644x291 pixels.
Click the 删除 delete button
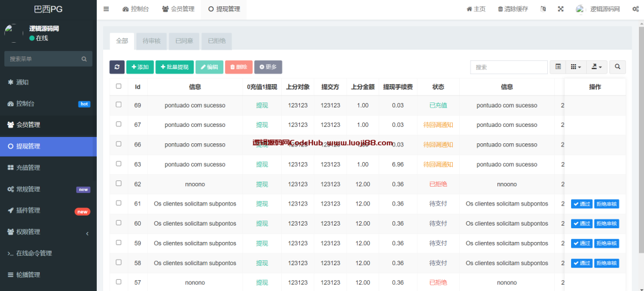239,67
